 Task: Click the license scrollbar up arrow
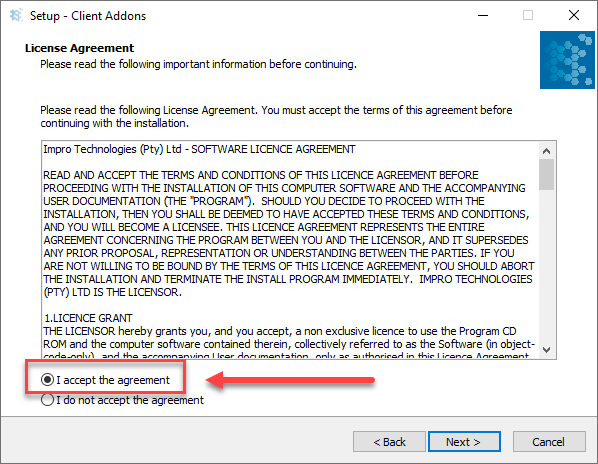pos(547,151)
